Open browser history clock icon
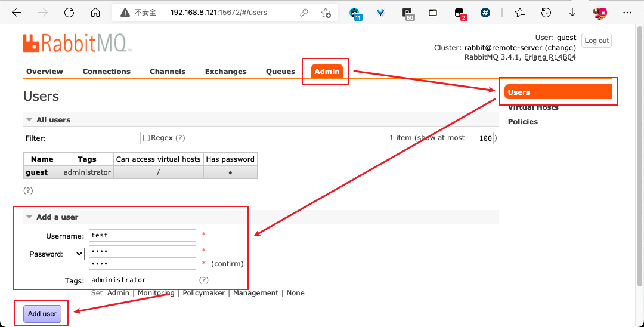 coord(546,13)
